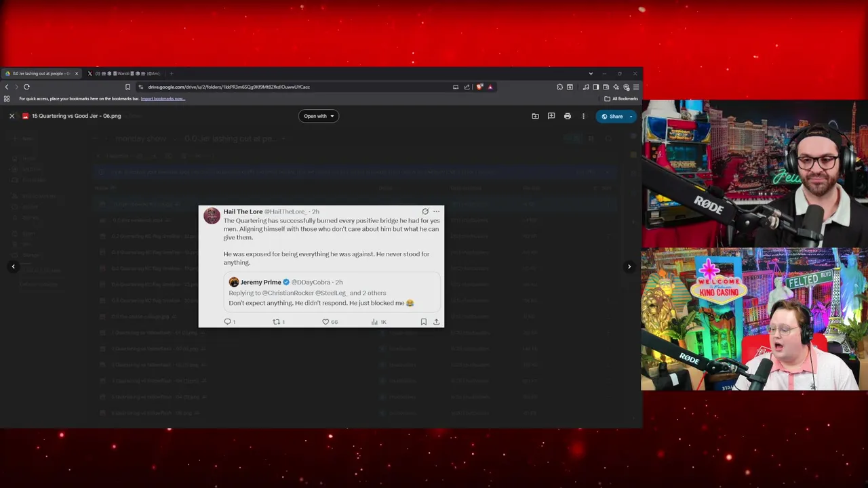Open the Extensions puzzle icon
The width and height of the screenshot is (868, 488).
point(559,87)
